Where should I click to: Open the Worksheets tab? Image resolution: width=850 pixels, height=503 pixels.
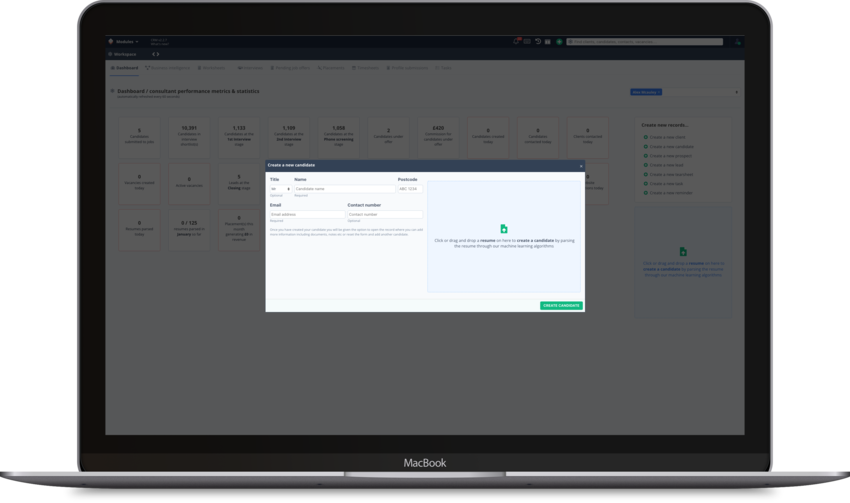coord(211,68)
